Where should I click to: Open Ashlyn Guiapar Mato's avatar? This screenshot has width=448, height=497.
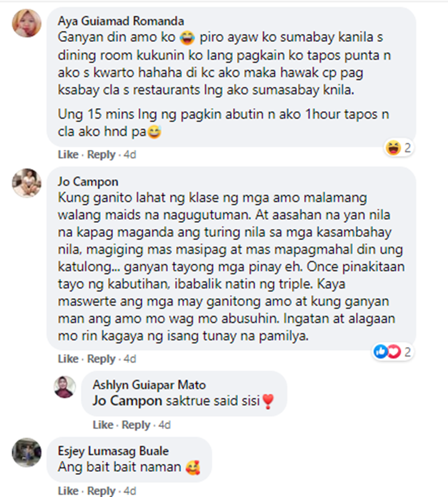pos(65,387)
